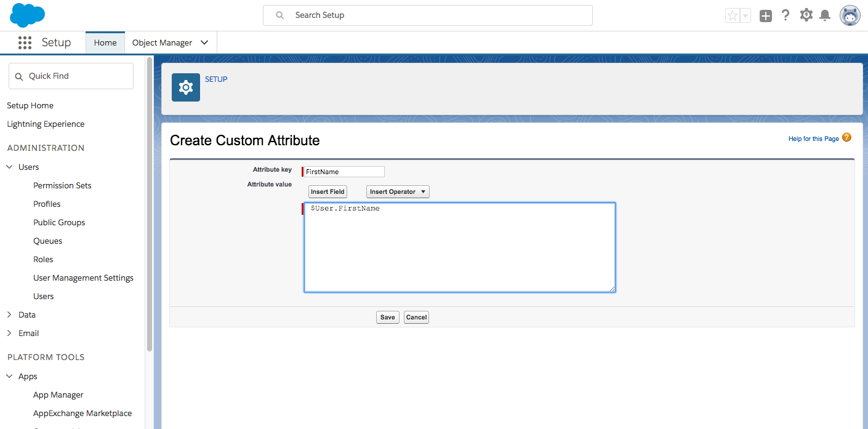Open the Setup gear menu
Image resolution: width=868 pixels, height=429 pixels.
click(806, 15)
